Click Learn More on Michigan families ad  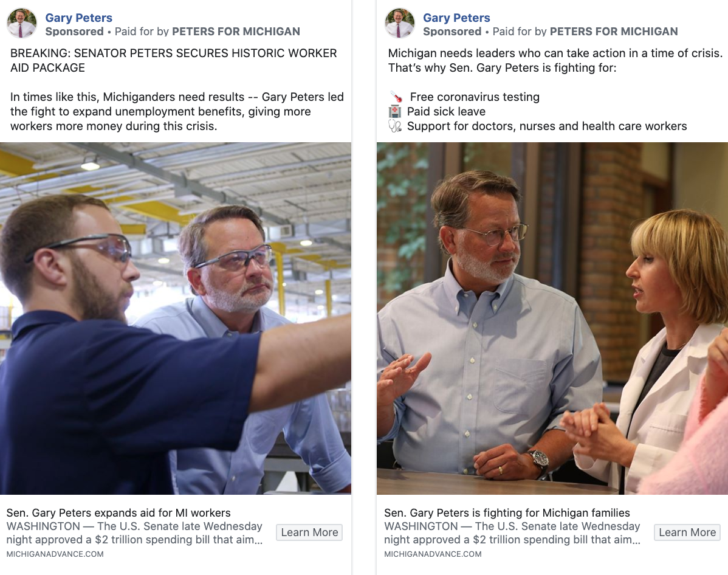[x=687, y=532]
